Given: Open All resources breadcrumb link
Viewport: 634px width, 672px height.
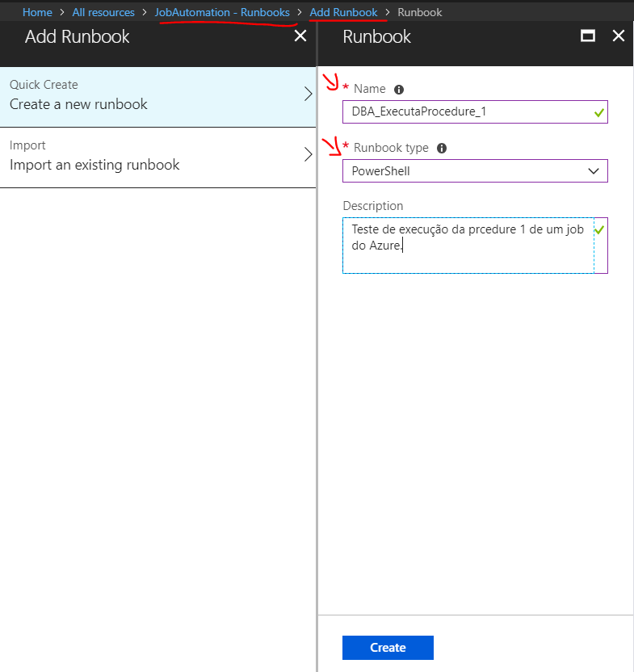Looking at the screenshot, I should click(x=103, y=13).
